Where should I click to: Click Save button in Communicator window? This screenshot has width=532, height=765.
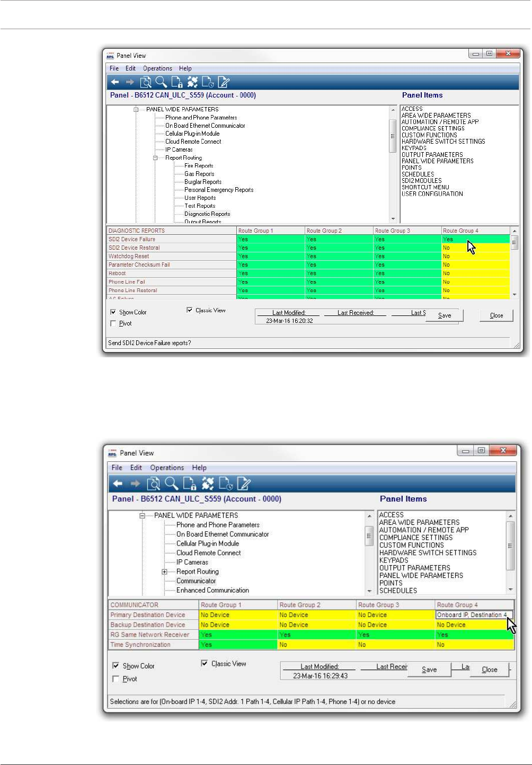(x=429, y=670)
